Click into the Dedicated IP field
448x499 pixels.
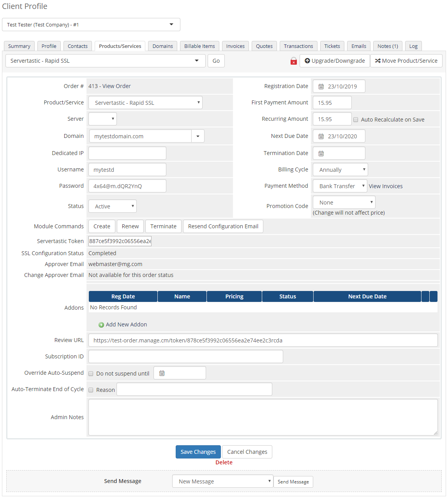127,153
